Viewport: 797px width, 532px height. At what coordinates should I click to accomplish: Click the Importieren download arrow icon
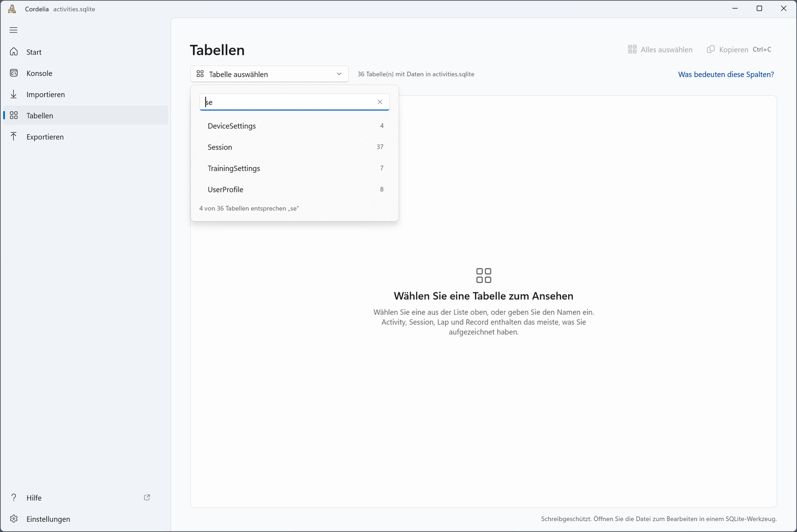(14, 94)
